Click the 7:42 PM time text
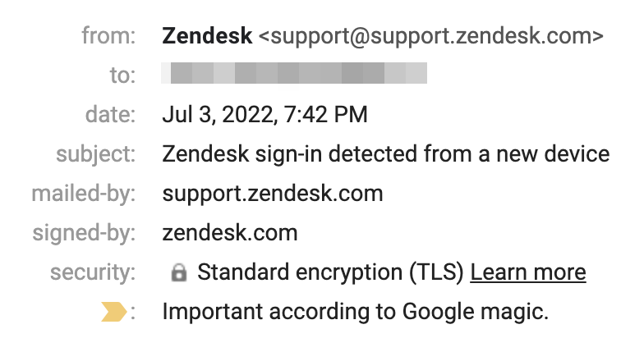644x361 pixels. (x=327, y=115)
